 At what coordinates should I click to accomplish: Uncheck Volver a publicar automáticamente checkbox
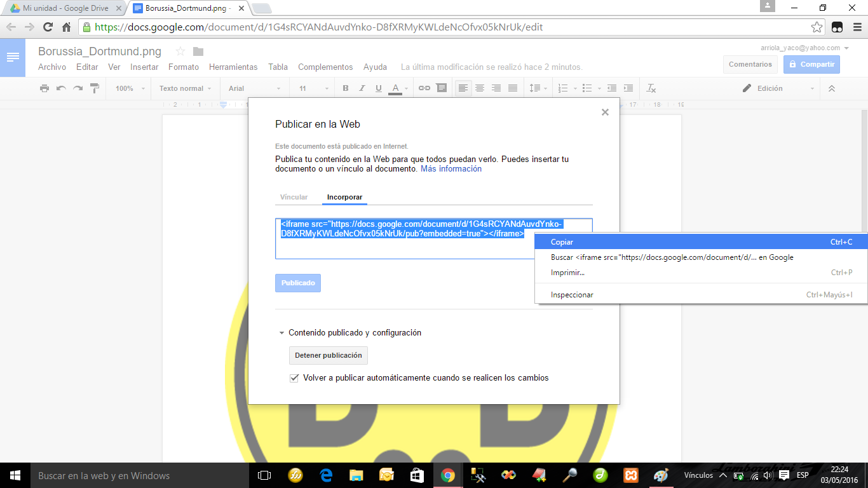(x=294, y=378)
